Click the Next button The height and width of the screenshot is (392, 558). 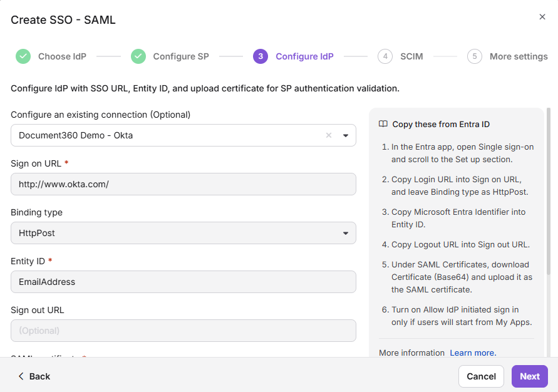pos(530,376)
